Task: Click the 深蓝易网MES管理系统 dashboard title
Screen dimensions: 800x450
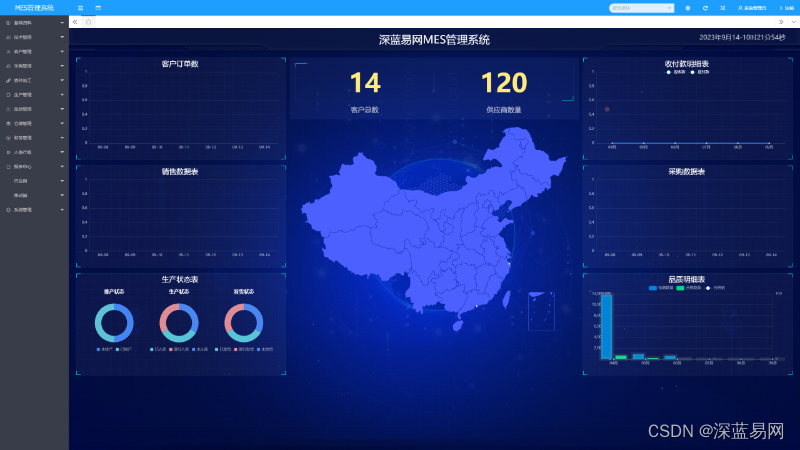Action: (x=434, y=40)
